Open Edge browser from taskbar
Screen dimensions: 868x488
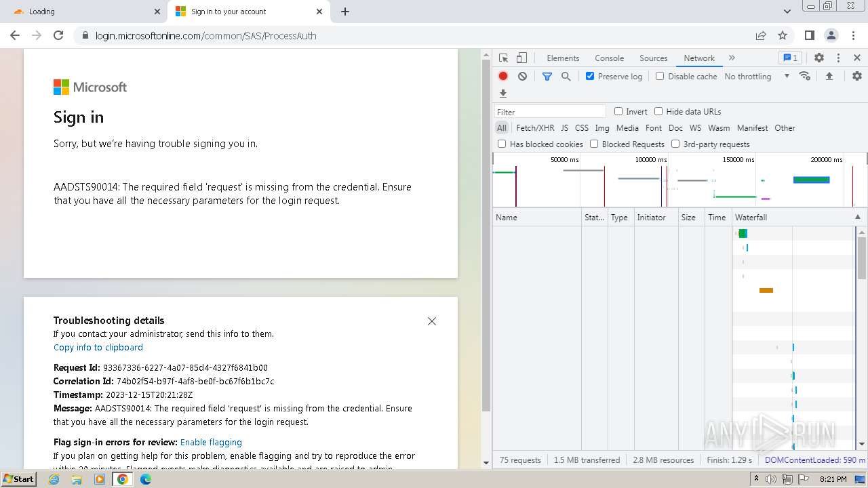(x=146, y=479)
